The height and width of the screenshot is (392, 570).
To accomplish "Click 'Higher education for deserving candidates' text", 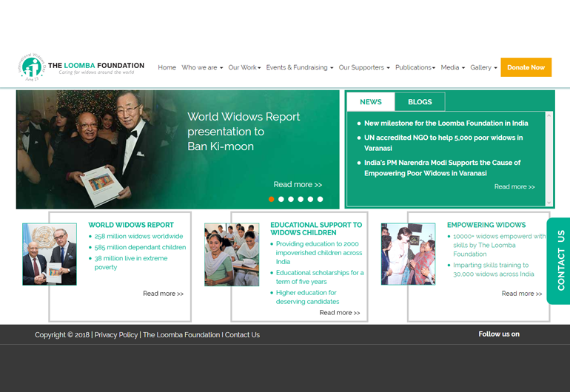I will (x=307, y=297).
